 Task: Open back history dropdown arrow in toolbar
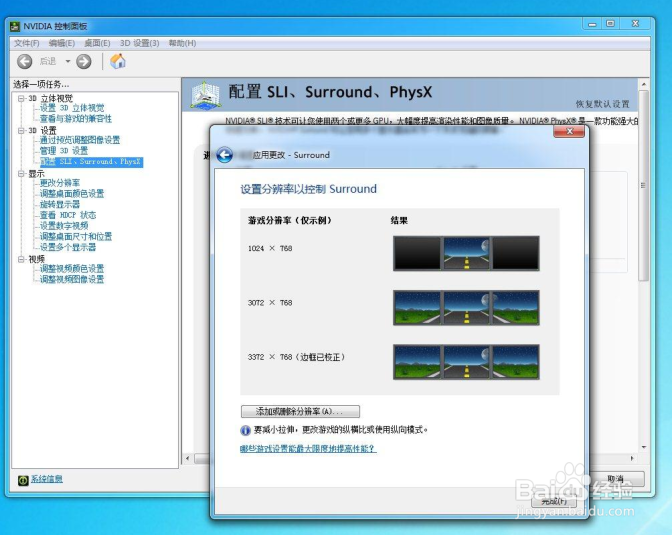coord(68,62)
